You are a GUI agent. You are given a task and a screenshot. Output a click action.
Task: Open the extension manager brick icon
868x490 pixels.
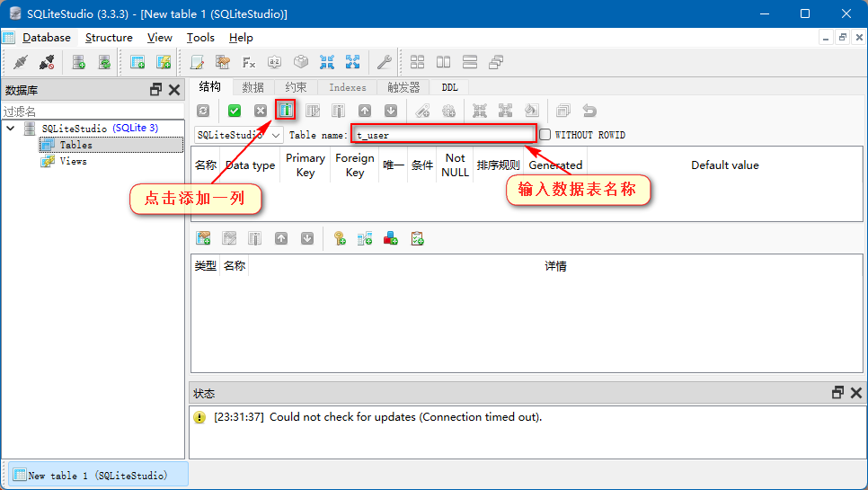click(301, 62)
